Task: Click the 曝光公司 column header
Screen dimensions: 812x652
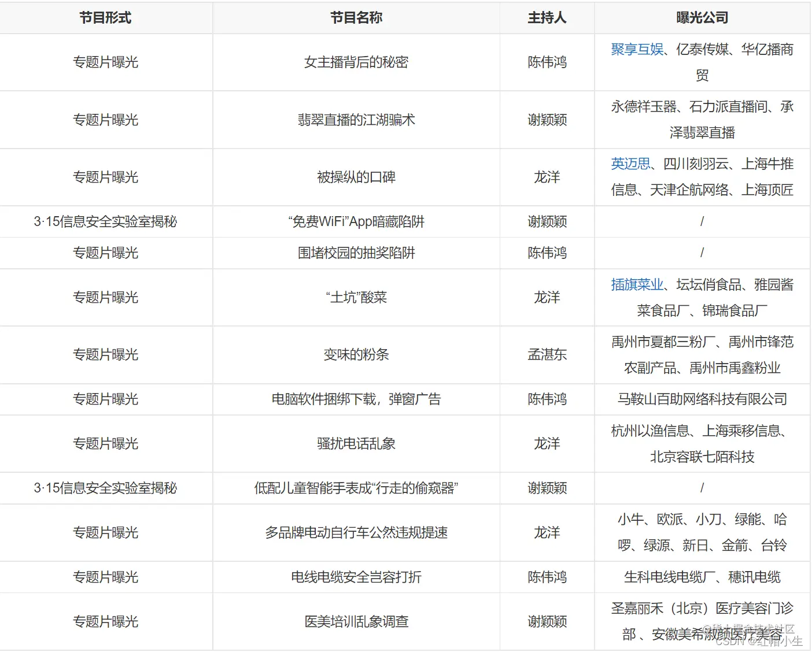Action: [702, 18]
